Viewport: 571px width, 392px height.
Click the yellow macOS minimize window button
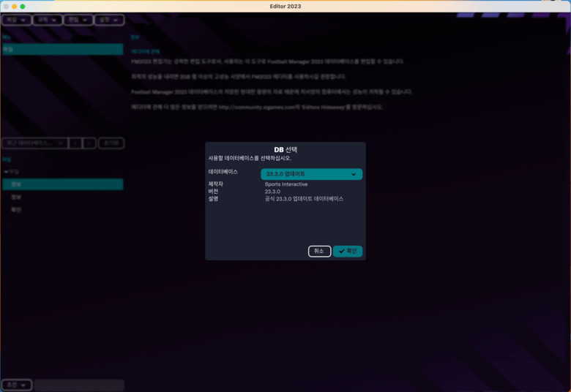(14, 6)
